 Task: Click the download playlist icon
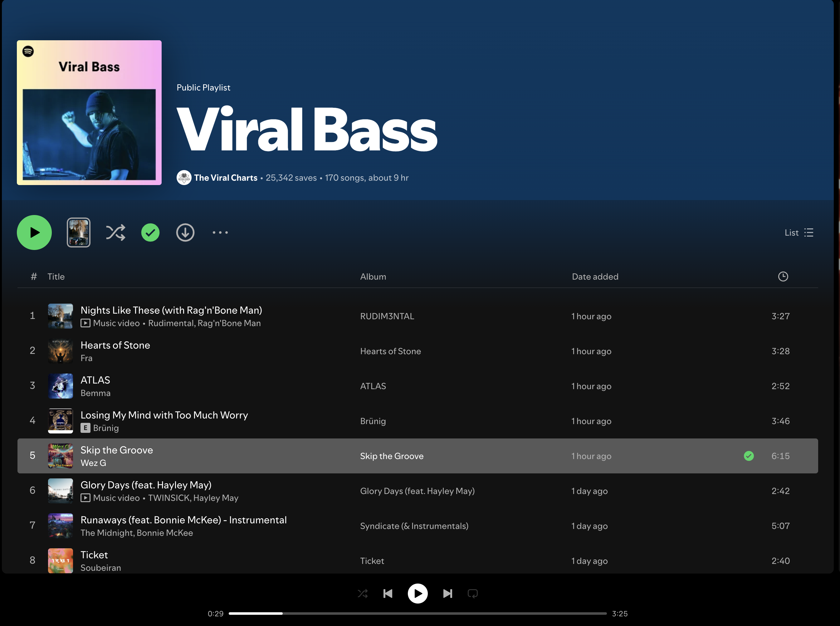pos(185,233)
